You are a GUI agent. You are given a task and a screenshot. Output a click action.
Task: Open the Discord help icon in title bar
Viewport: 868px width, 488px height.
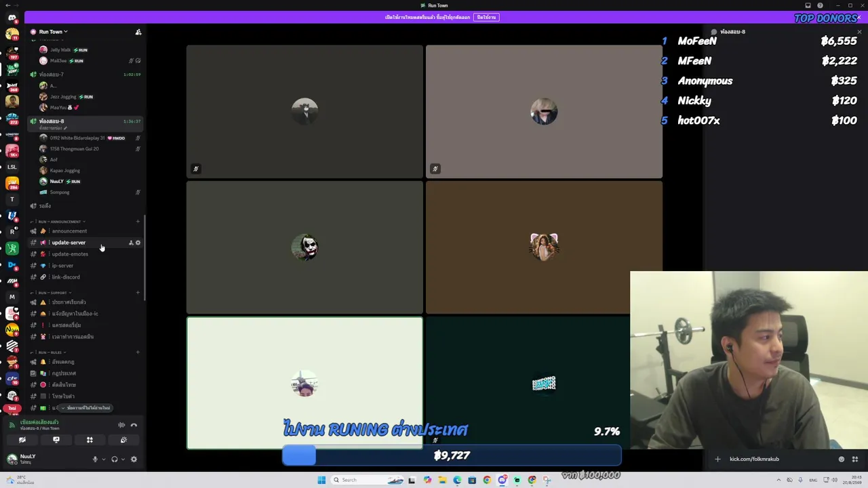[x=820, y=5]
